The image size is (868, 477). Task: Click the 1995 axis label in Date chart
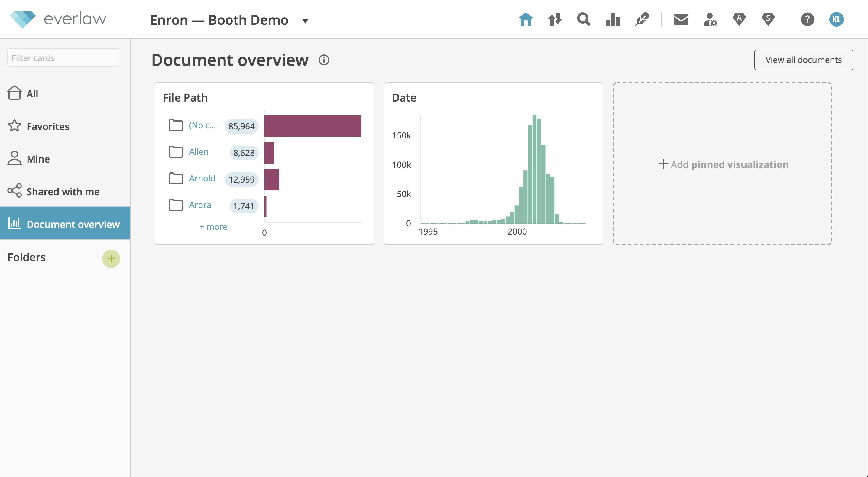pos(428,232)
